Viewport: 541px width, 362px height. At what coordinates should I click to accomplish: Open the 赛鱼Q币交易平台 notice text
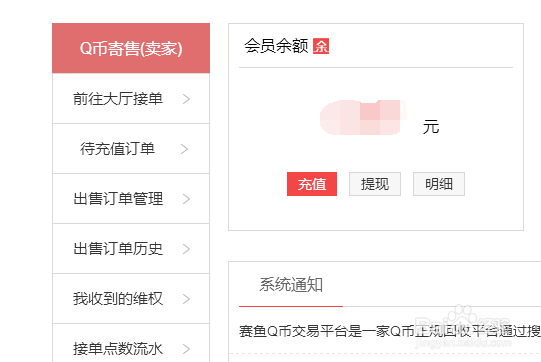point(390,331)
